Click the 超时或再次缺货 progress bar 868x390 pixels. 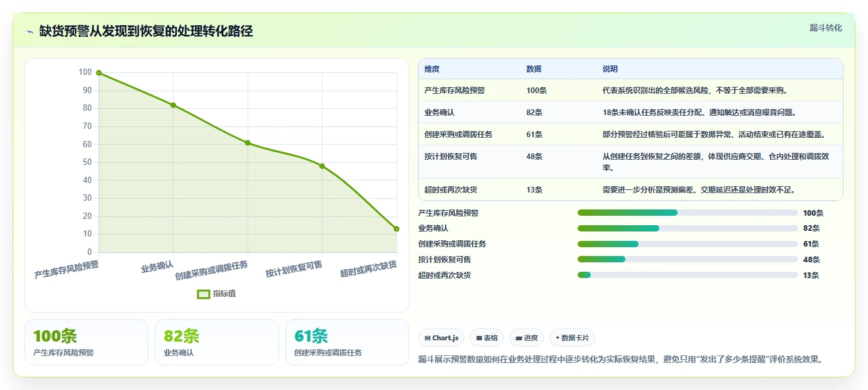(x=688, y=275)
